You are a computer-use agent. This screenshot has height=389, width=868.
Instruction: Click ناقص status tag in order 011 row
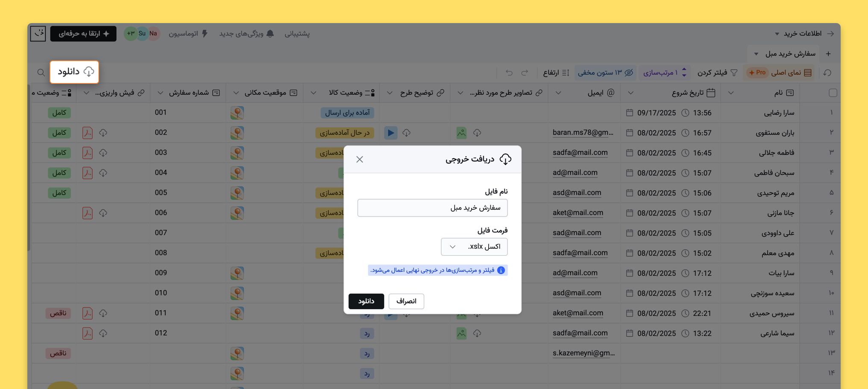point(58,313)
